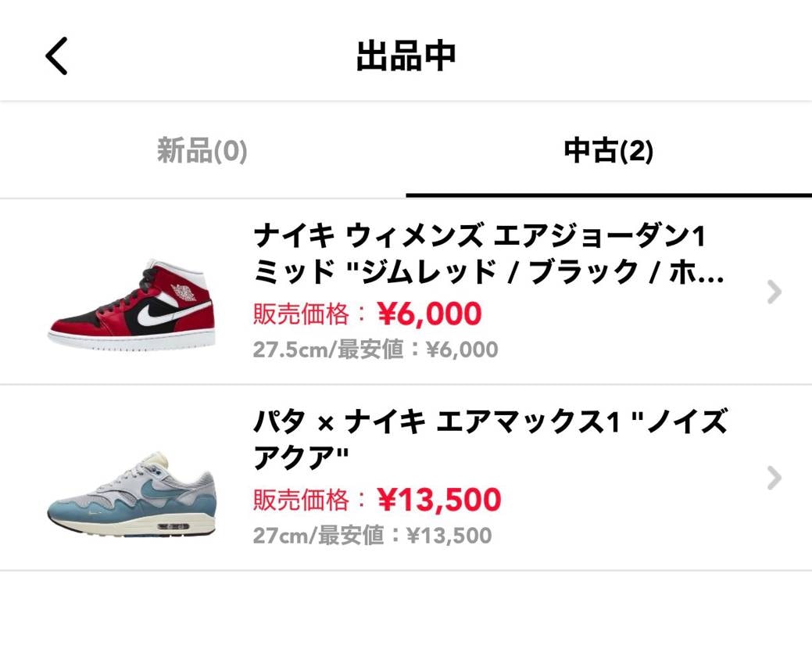Select the right-arrow next to ¥13,500 listing

773,476
